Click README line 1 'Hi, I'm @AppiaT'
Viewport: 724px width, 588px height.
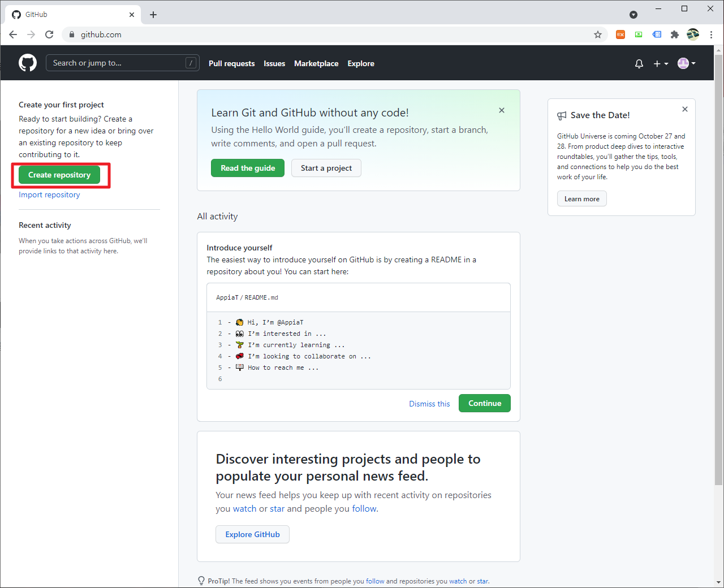269,322
